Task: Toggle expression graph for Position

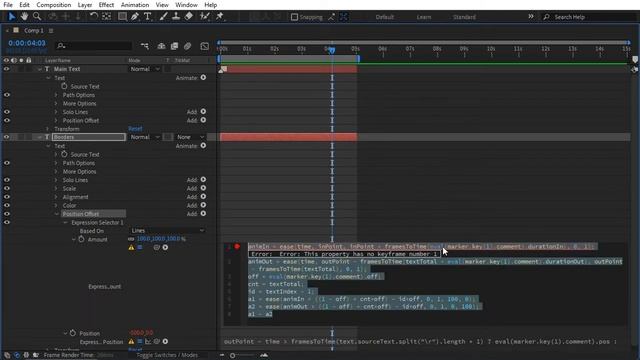Action: coord(148,342)
